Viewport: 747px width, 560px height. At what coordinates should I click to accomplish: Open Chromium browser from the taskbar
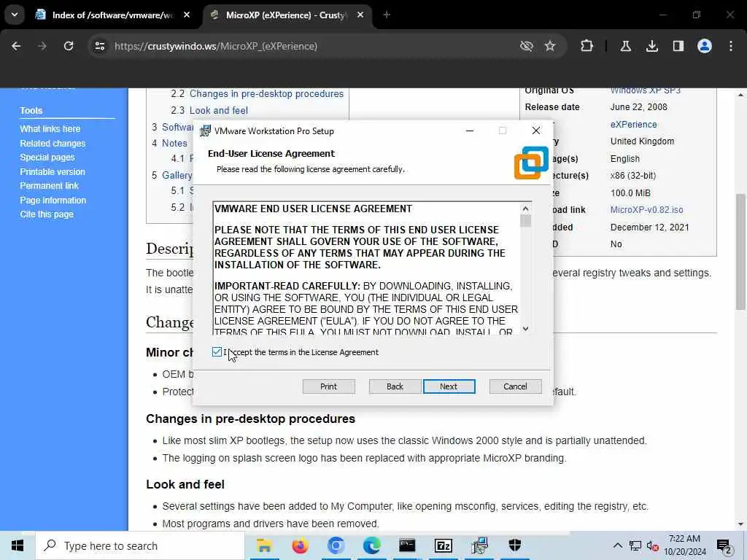tap(336, 545)
